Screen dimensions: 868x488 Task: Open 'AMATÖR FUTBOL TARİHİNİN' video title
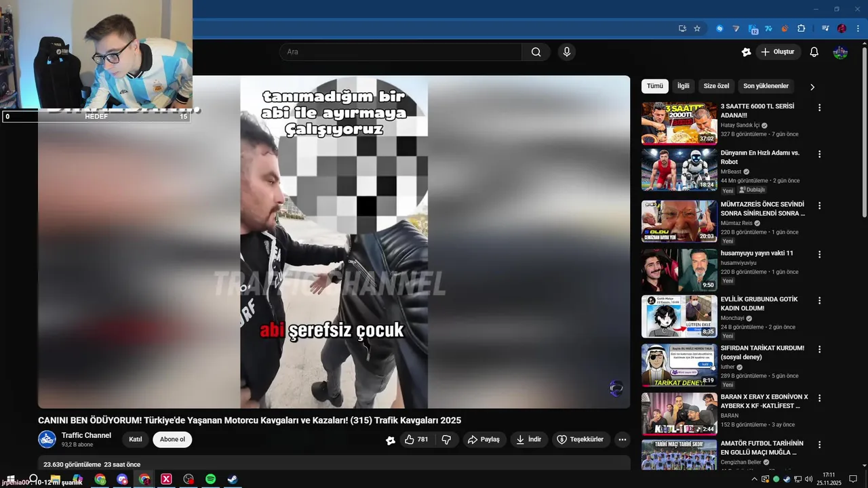[762, 448]
